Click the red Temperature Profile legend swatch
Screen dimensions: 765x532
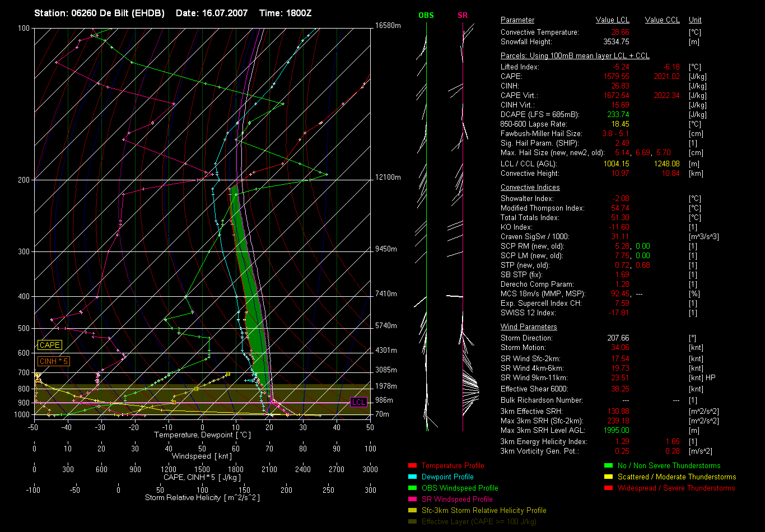413,465
